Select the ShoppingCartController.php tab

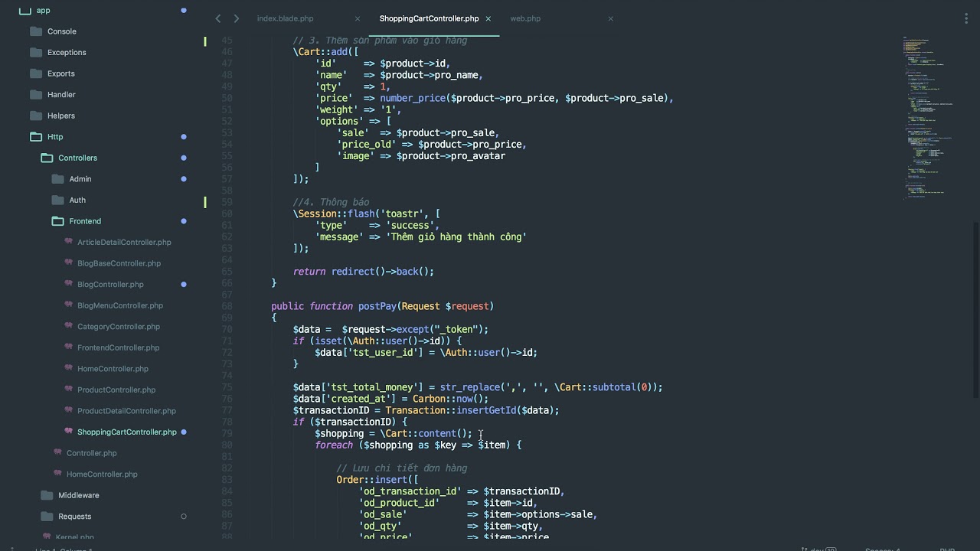(x=429, y=18)
